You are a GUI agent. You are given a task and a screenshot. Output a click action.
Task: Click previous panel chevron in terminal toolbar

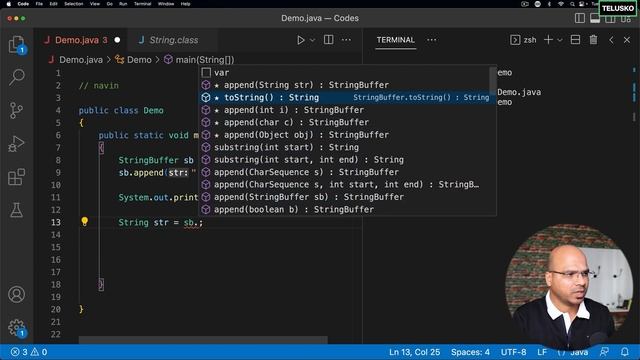click(611, 40)
